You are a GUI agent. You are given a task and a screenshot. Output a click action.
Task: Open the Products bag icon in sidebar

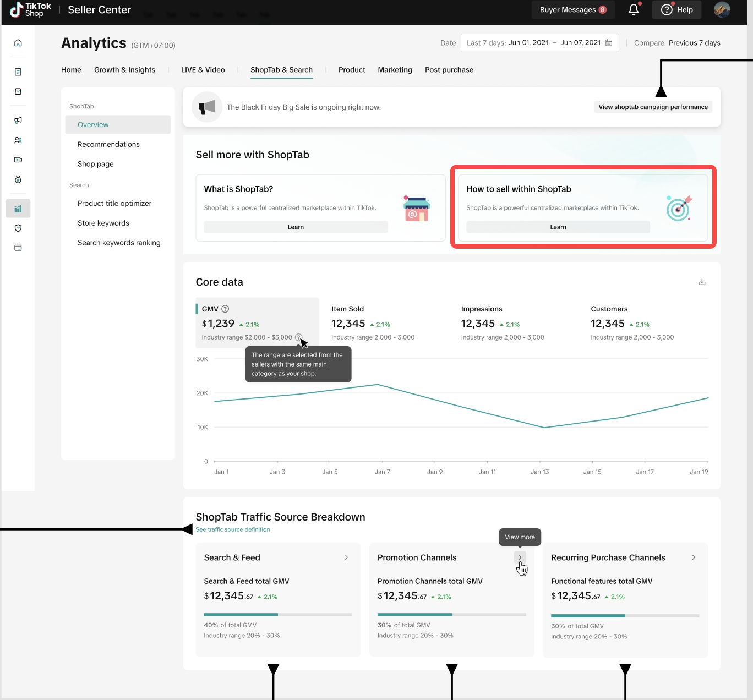coord(18,91)
